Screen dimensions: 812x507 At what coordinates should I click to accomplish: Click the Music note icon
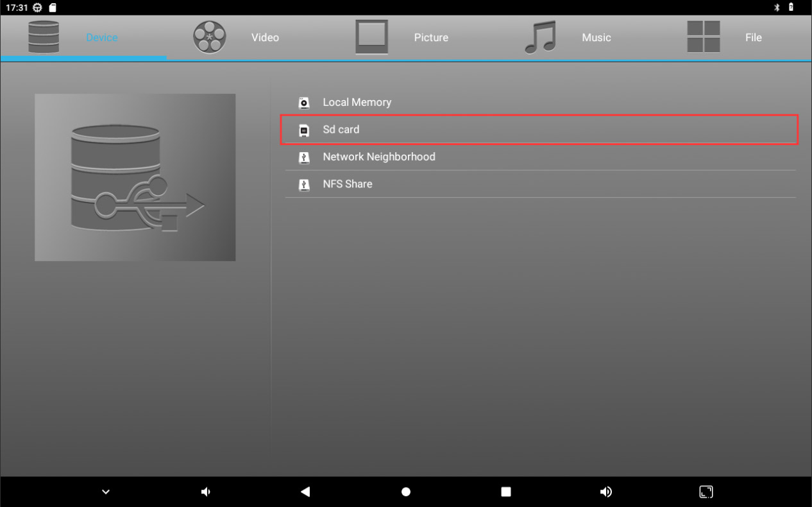pyautogui.click(x=539, y=37)
